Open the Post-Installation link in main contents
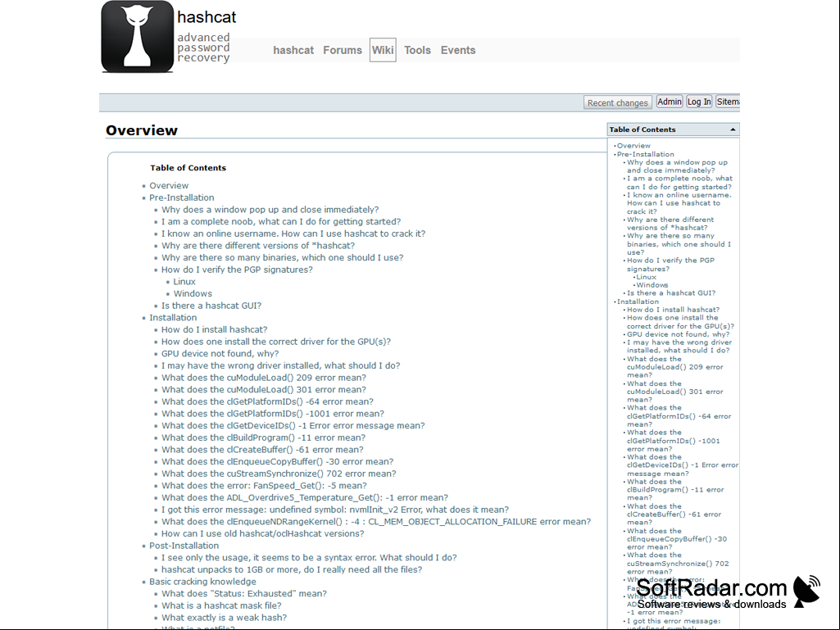This screenshot has width=840, height=630. coord(184,546)
